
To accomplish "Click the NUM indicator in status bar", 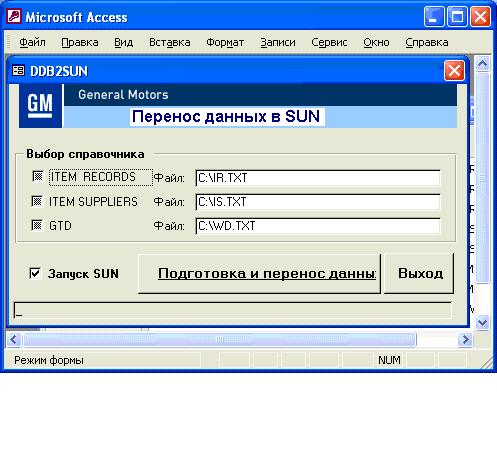I will [389, 360].
